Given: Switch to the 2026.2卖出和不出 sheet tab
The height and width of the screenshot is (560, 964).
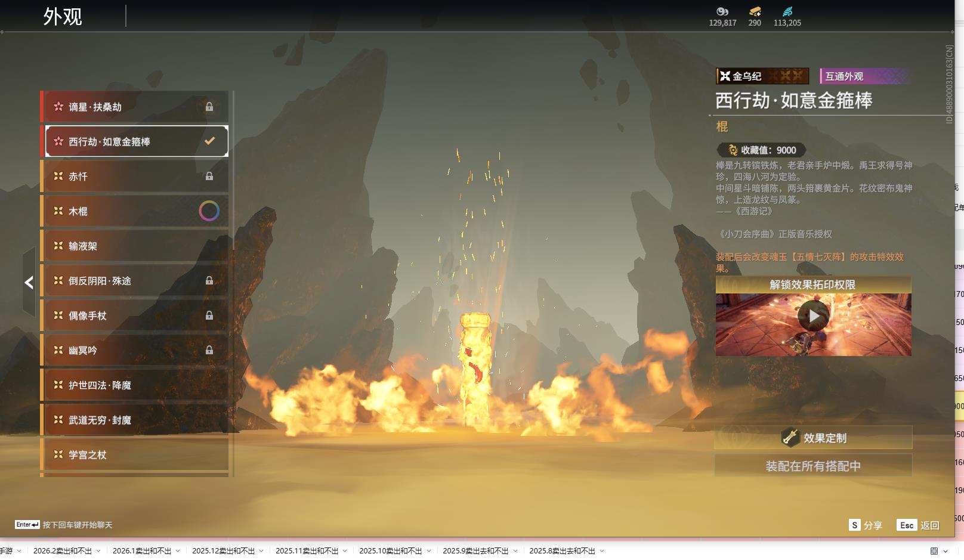Looking at the screenshot, I should (63, 550).
